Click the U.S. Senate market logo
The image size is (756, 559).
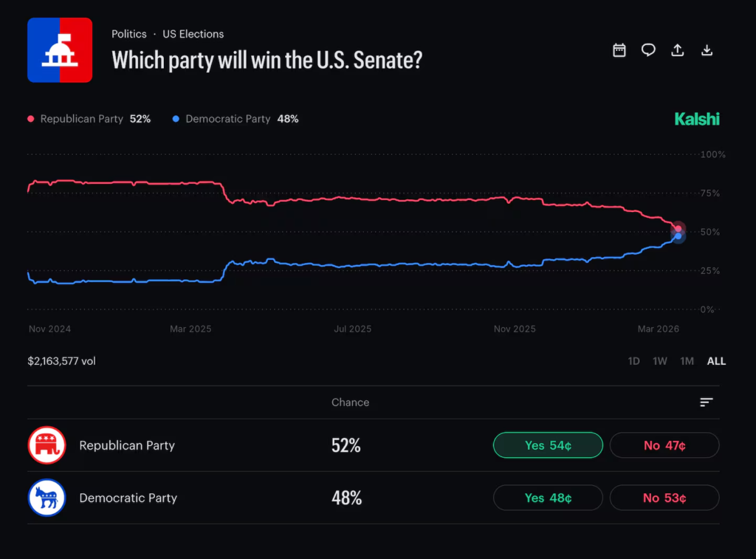(60, 49)
